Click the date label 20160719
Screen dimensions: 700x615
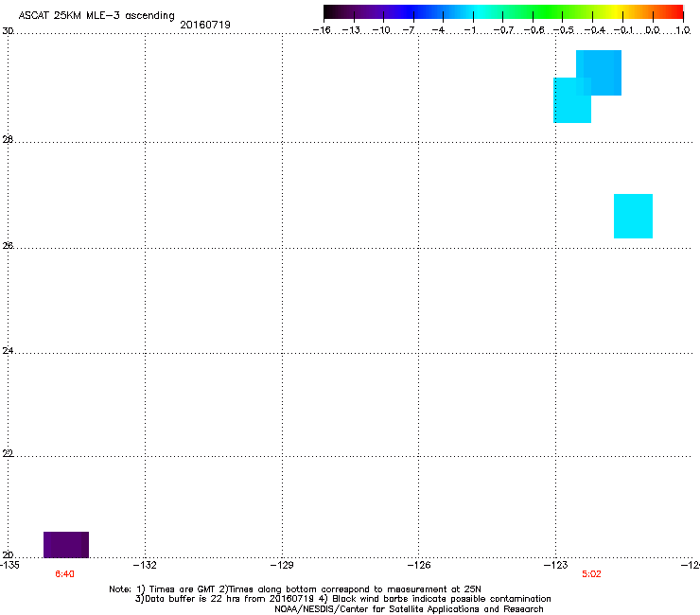click(x=205, y=25)
